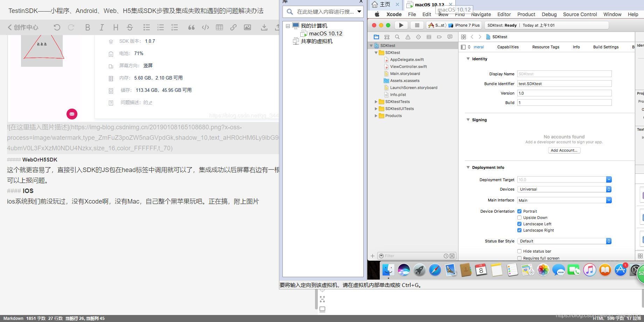Insert a code block with the code icon

(x=205, y=27)
